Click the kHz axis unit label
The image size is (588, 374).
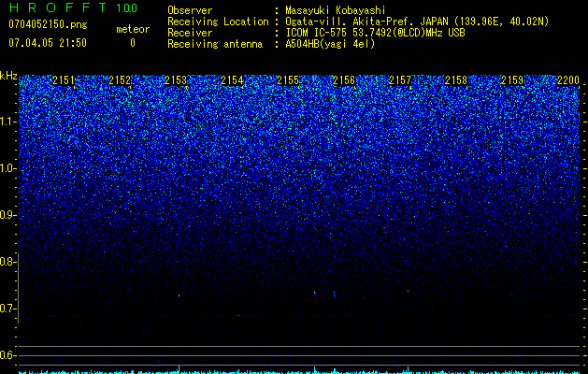click(8, 76)
